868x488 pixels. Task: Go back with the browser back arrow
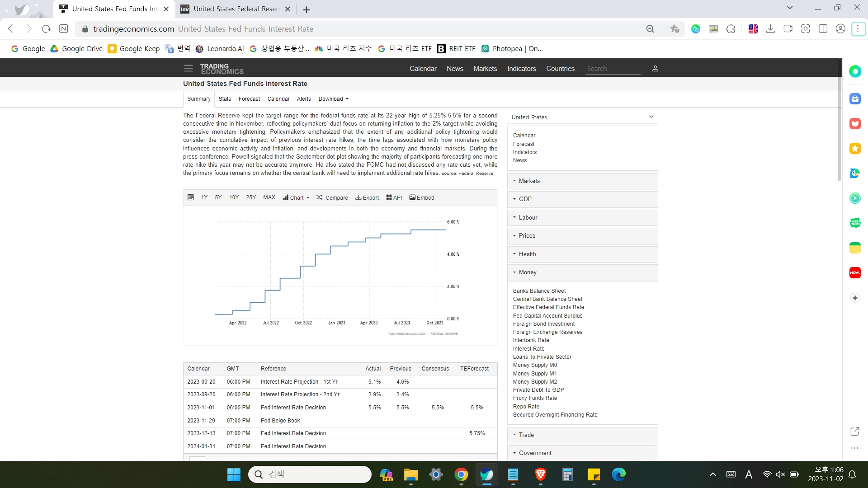click(11, 29)
